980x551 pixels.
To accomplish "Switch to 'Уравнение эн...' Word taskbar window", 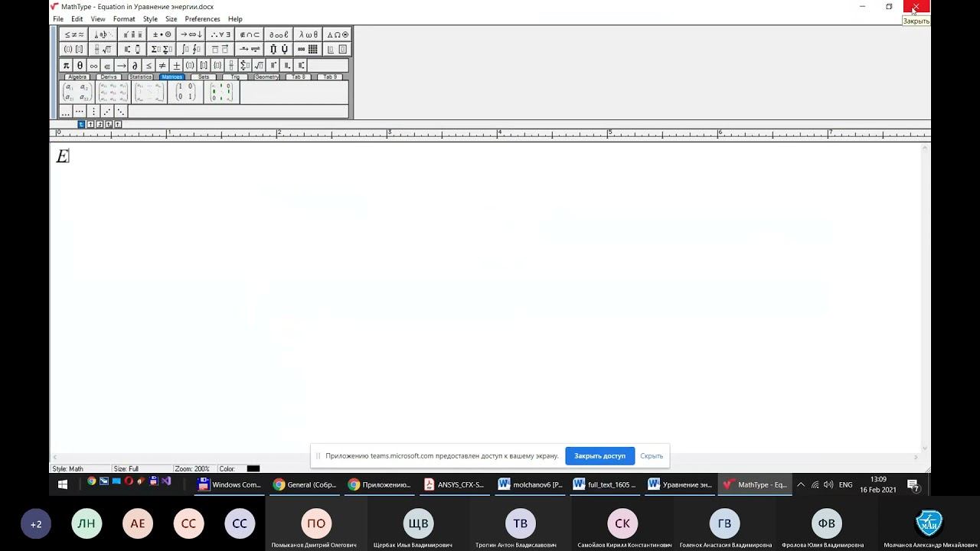I will 680,484.
